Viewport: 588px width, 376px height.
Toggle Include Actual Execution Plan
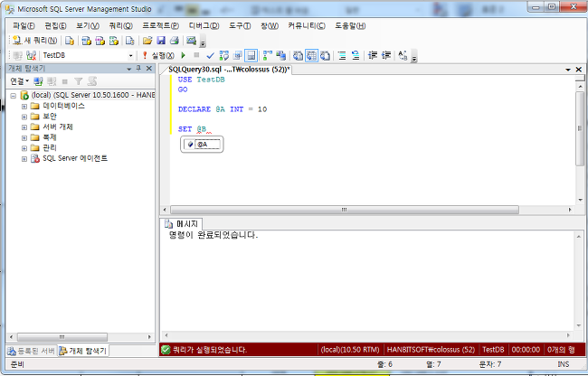[268, 55]
